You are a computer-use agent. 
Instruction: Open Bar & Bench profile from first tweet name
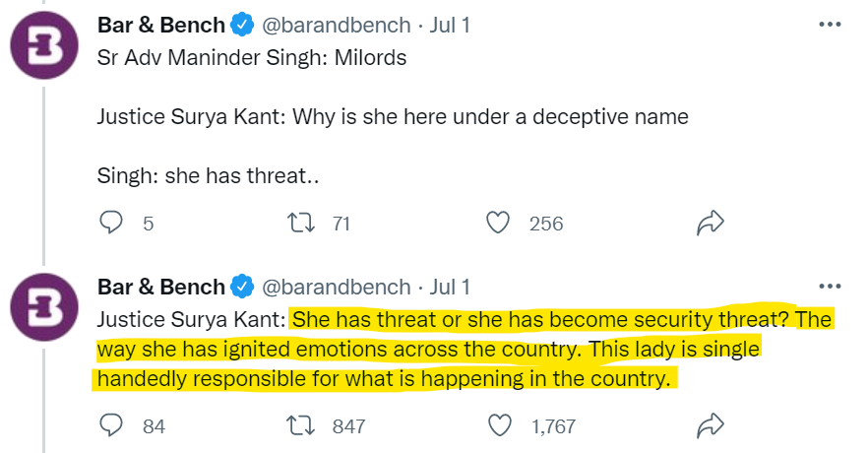pyautogui.click(x=160, y=25)
